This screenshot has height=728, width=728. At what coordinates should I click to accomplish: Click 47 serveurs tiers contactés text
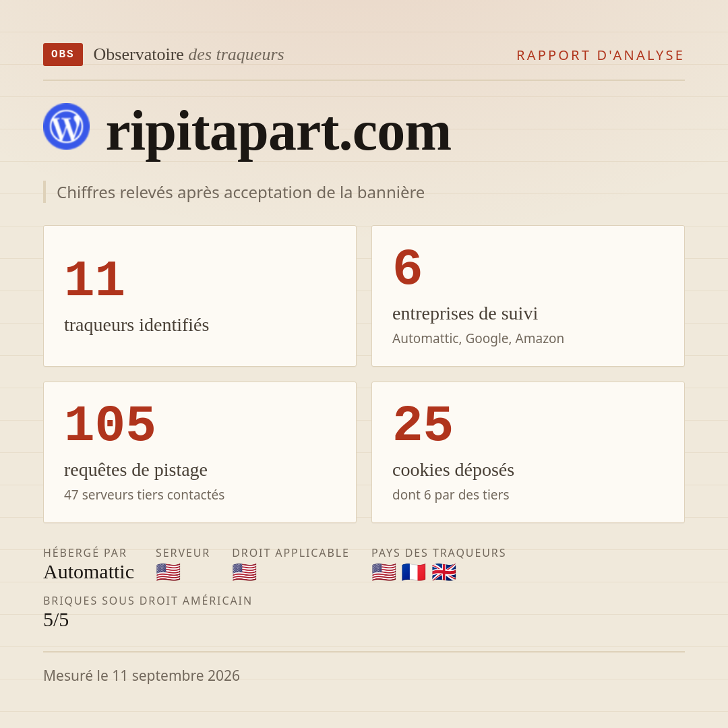[x=144, y=495]
